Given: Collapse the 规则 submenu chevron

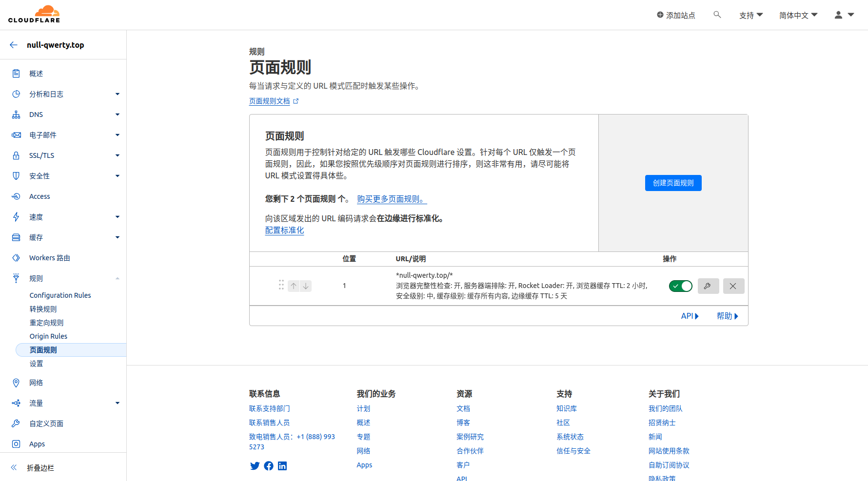Looking at the screenshot, I should 117,278.
